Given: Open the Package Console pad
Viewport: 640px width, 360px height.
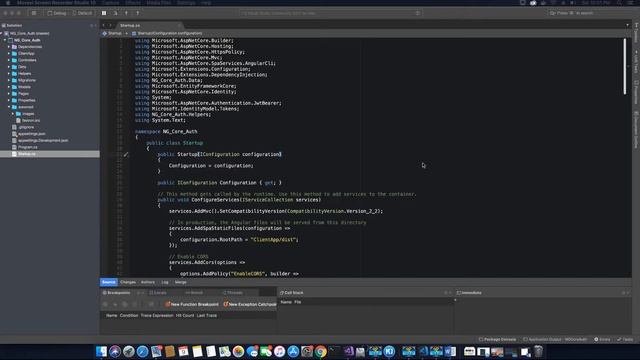Looking at the screenshot, I should (x=497, y=340).
